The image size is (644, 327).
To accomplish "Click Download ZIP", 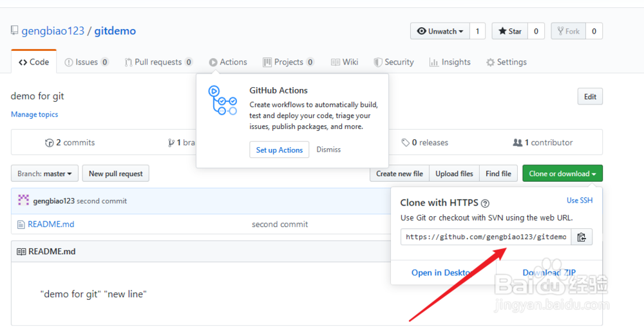I will pos(549,273).
